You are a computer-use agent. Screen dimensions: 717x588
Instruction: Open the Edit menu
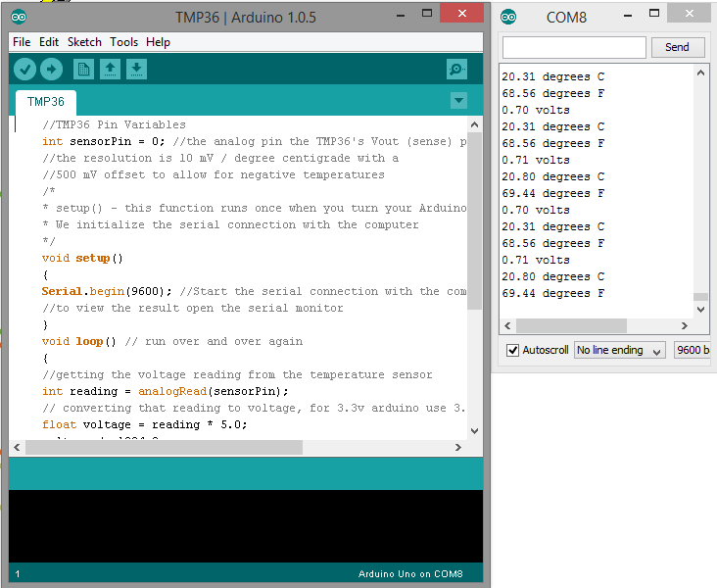coord(49,42)
